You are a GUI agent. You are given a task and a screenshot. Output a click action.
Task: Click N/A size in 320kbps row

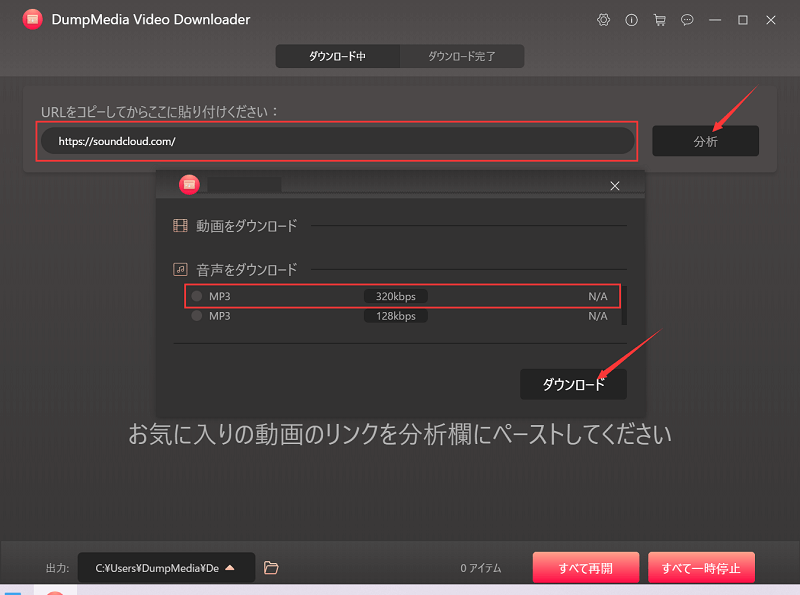(597, 296)
